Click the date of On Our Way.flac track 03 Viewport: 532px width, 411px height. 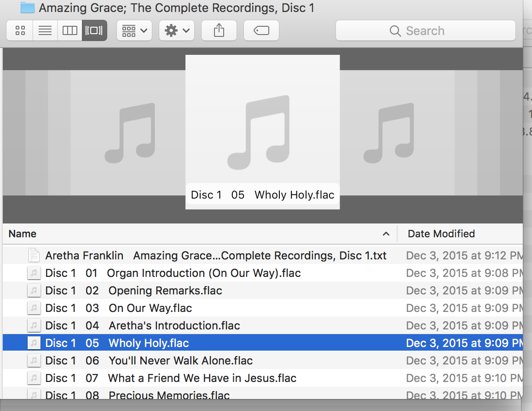[464, 308]
